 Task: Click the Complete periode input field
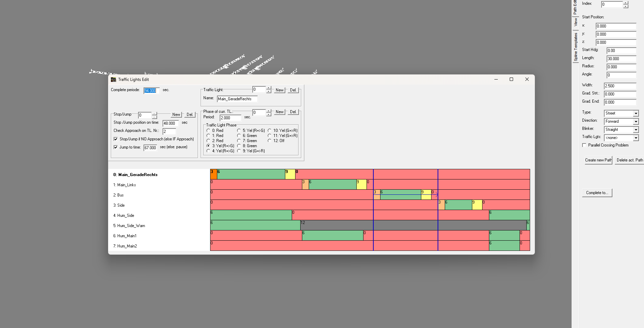(x=151, y=91)
